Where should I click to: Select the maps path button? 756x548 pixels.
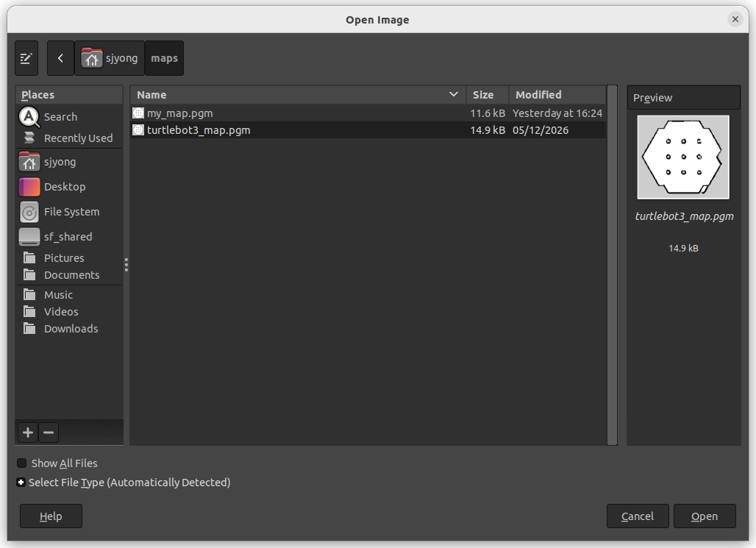(x=165, y=58)
